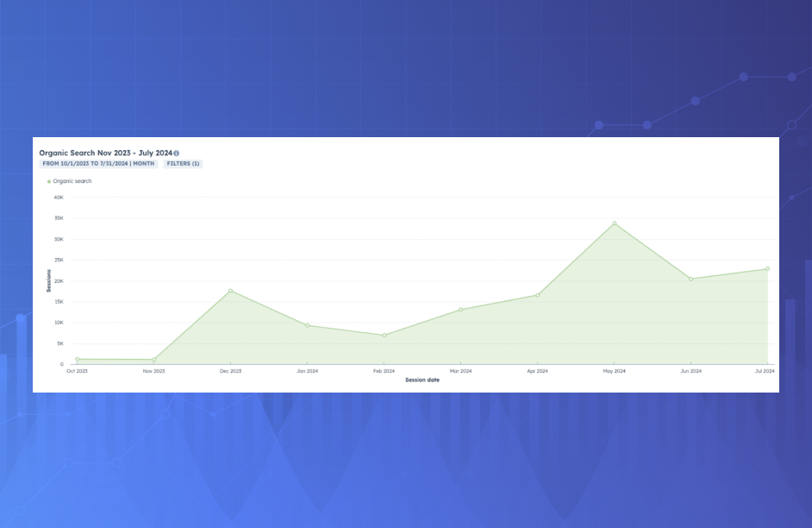
Task: Select the Mar 2024 data point
Action: (460, 310)
